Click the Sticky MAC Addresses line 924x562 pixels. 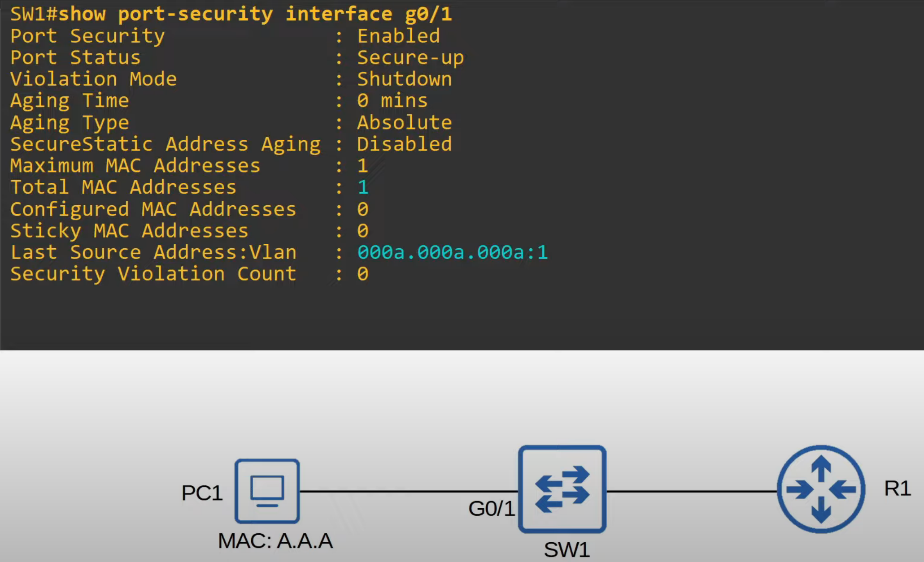pos(129,231)
